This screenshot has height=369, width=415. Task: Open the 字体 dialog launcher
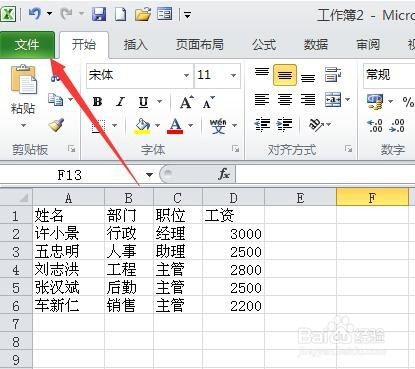point(236,149)
